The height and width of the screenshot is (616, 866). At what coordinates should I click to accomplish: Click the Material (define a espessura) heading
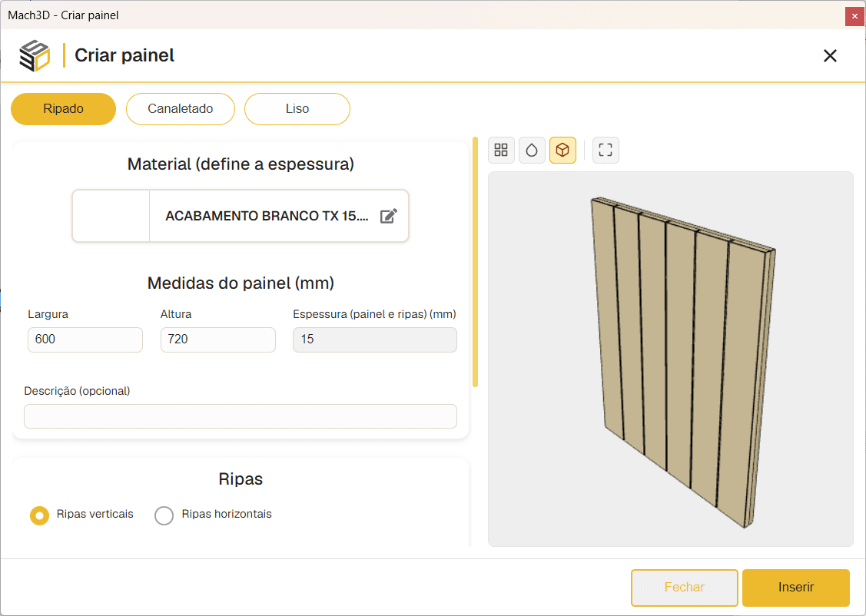point(241,164)
